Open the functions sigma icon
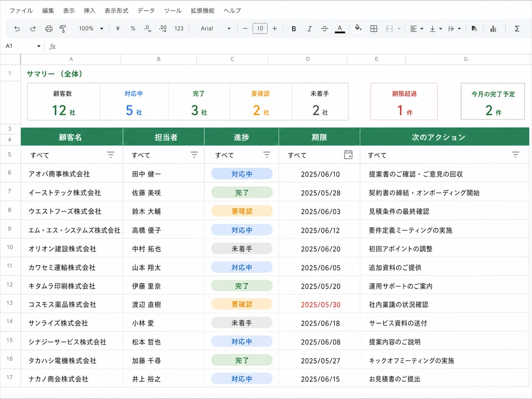 [x=517, y=28]
